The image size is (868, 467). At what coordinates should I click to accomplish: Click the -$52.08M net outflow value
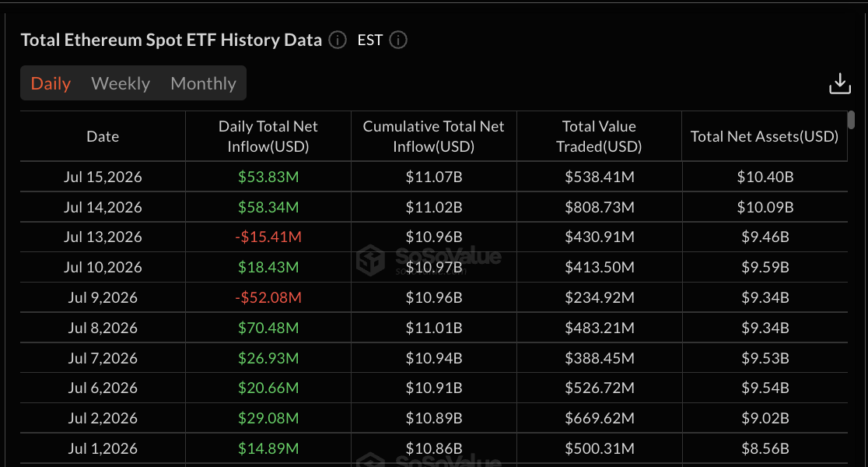[268, 297]
